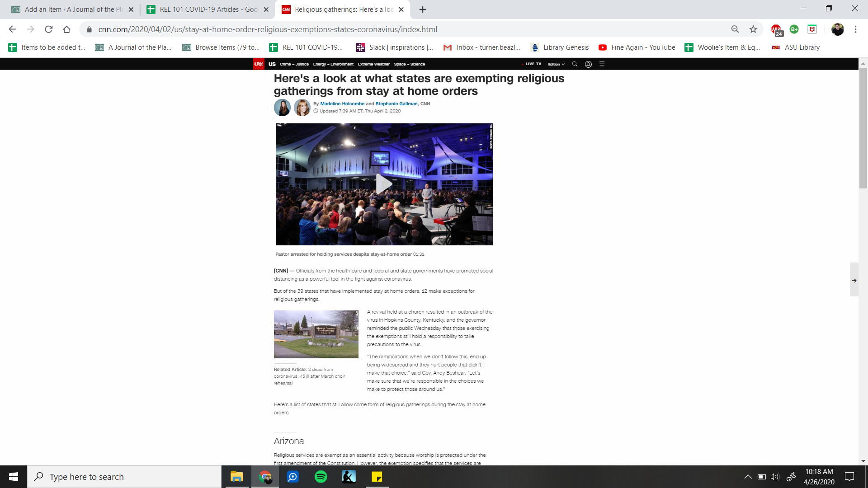The height and width of the screenshot is (488, 868).
Task: Click the CNN logo in the header
Action: coord(259,64)
